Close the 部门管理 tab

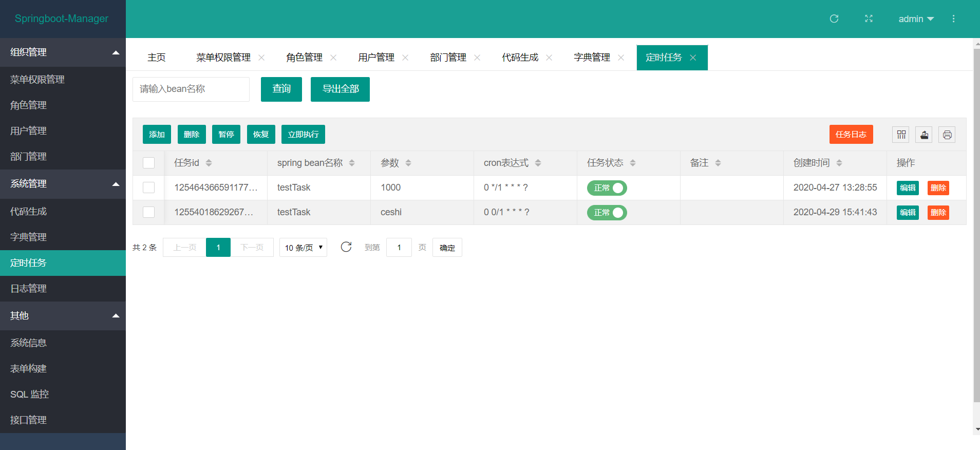coord(477,58)
